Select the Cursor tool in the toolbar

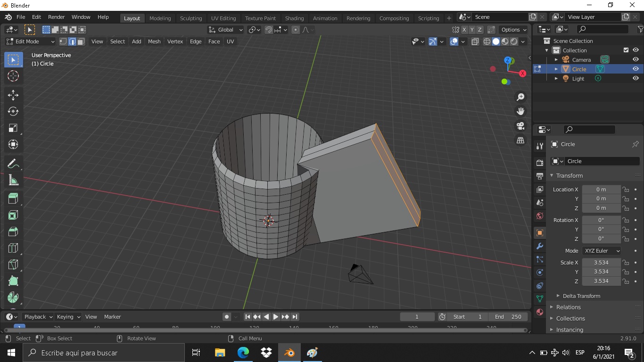click(13, 76)
